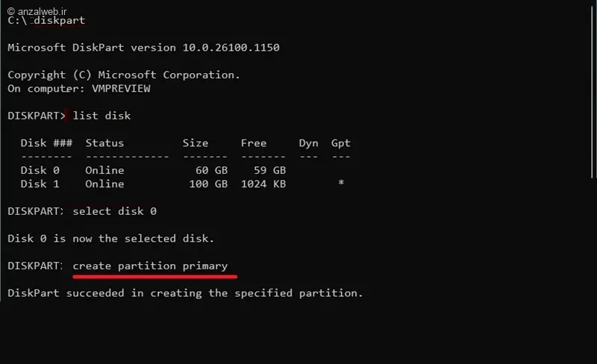Click the 'Size' column header
Screen dimensions: 597x364
point(196,142)
